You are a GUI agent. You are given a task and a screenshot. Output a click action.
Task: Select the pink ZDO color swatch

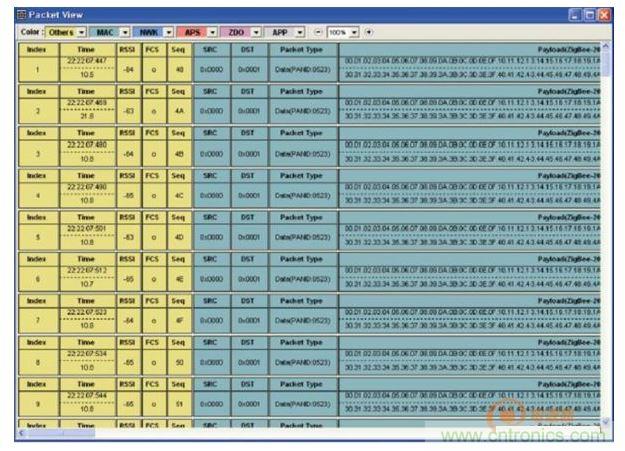(236, 32)
